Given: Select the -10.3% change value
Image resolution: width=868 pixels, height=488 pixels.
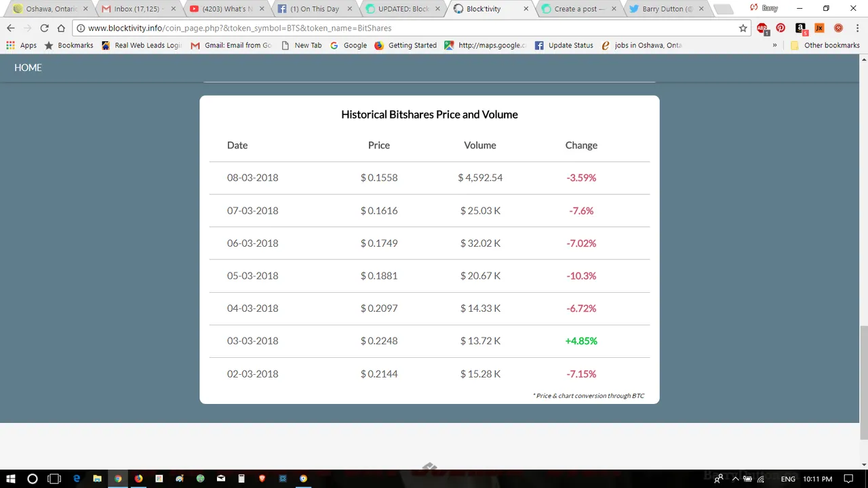Looking at the screenshot, I should click(x=581, y=276).
